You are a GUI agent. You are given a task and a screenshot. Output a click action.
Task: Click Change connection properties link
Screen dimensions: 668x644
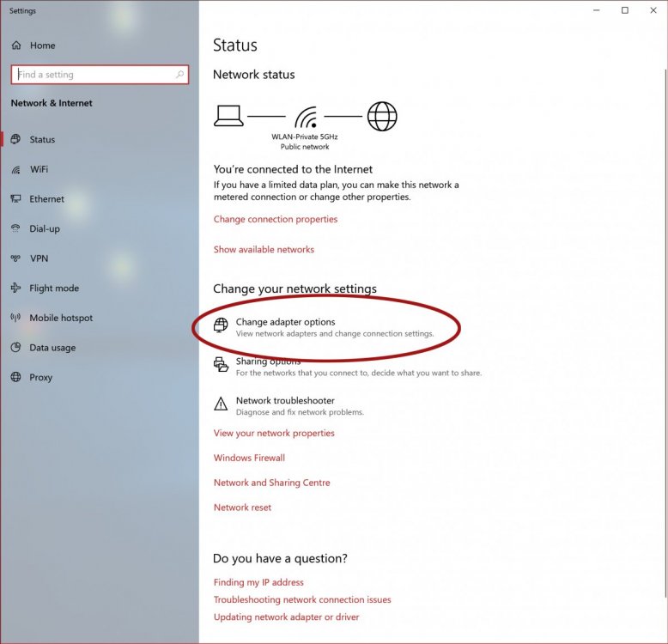pyautogui.click(x=276, y=219)
